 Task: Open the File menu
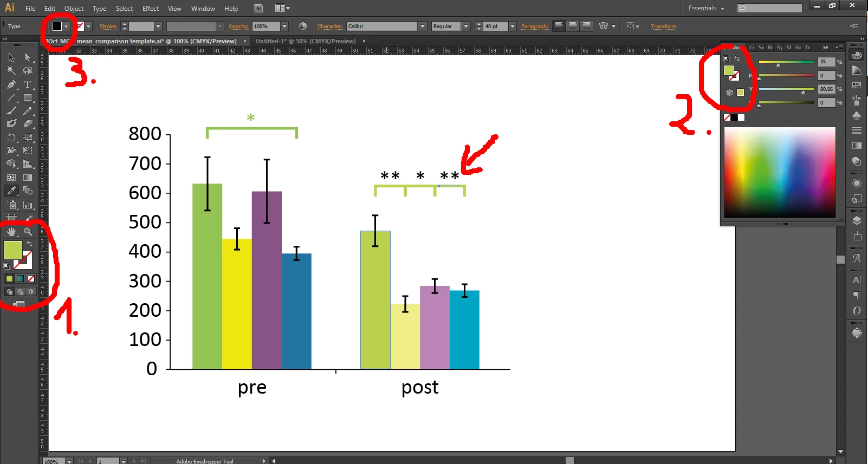(x=30, y=9)
